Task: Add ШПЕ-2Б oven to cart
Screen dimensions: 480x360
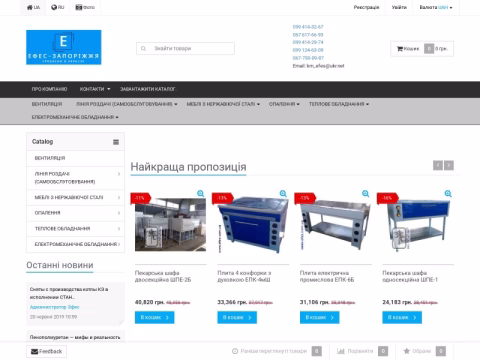Action: (155, 317)
